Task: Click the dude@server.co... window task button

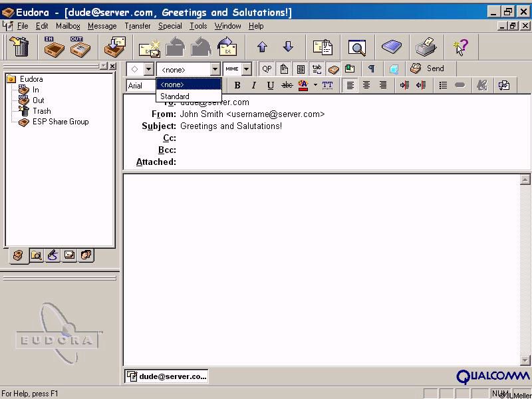Action: [166, 376]
